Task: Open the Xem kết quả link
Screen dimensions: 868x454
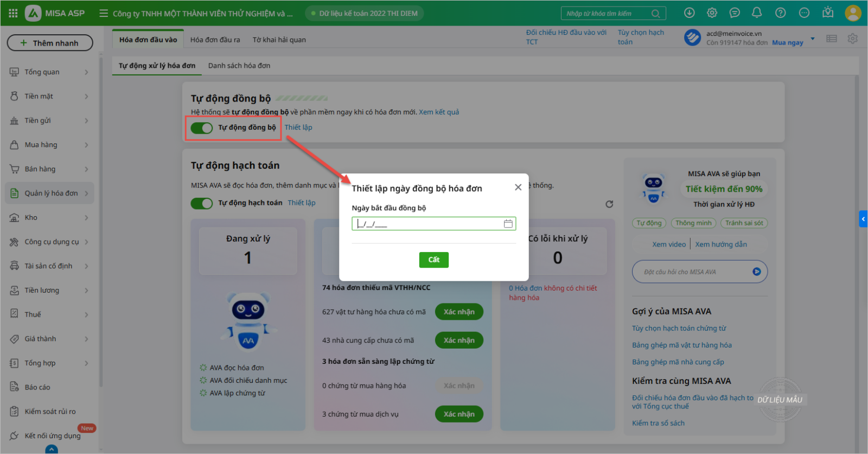Action: [x=439, y=112]
